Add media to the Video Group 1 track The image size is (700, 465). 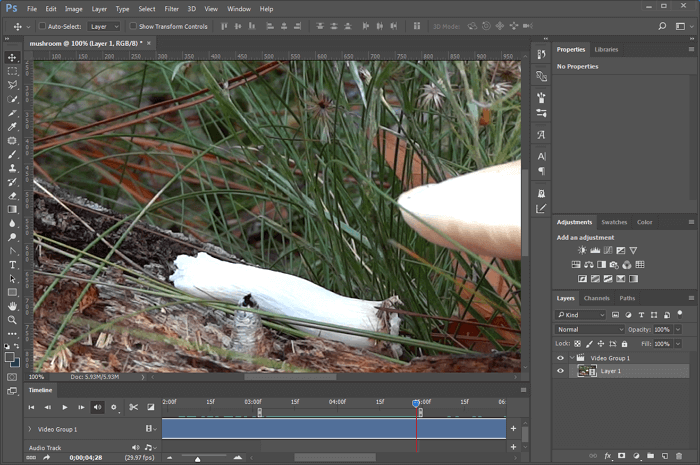pos(513,429)
